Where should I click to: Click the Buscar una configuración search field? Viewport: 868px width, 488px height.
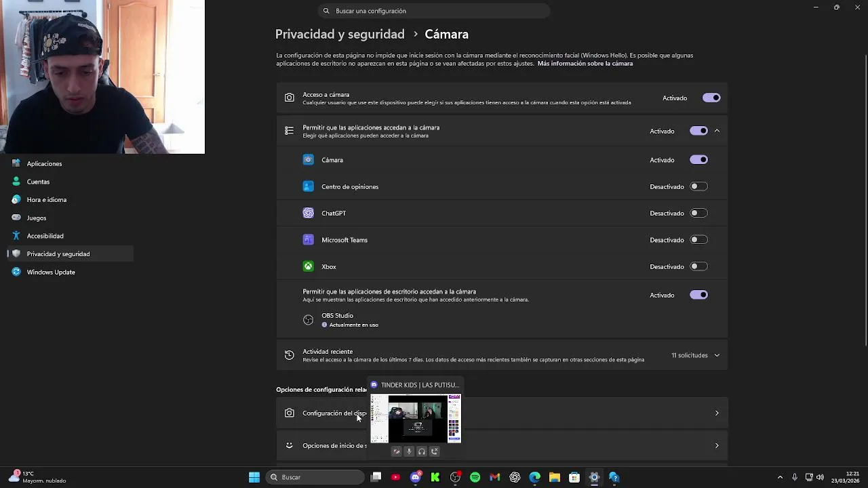click(434, 11)
